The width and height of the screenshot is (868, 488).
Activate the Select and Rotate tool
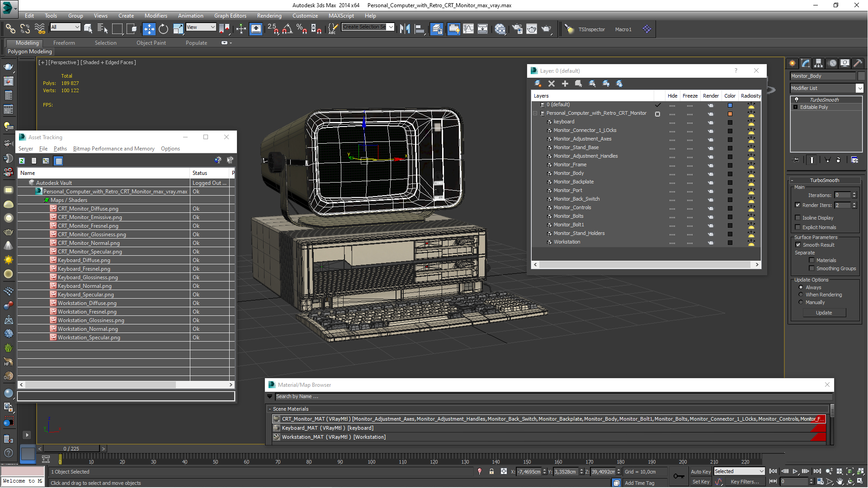pos(163,29)
